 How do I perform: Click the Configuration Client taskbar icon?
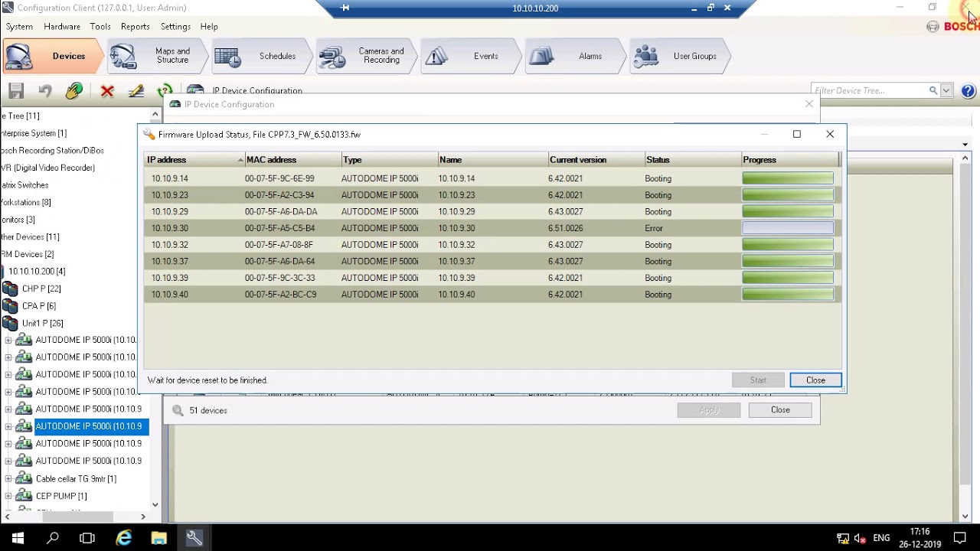194,538
